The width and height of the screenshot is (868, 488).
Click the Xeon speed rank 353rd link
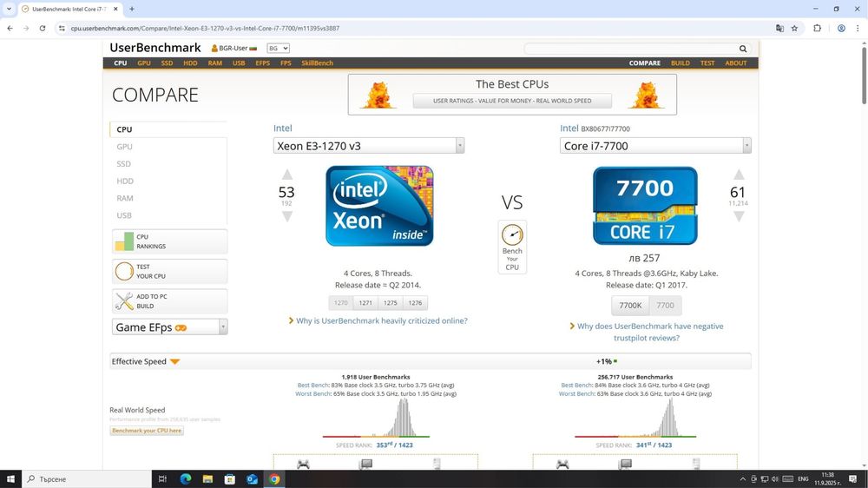394,445
